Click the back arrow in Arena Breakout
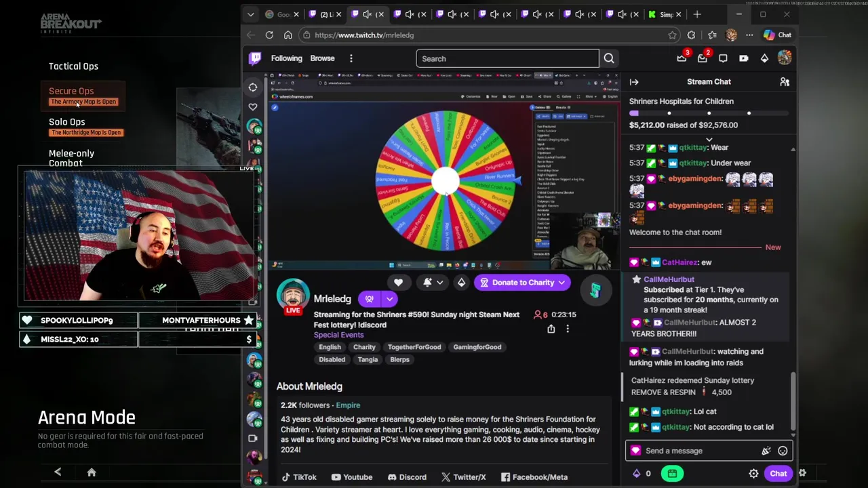Screen dimensions: 868x488 click(58, 472)
